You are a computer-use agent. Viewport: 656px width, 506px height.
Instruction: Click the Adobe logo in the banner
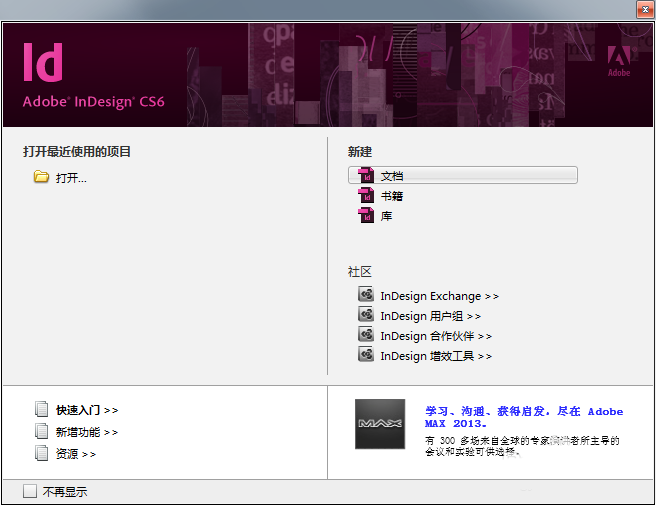(x=619, y=61)
